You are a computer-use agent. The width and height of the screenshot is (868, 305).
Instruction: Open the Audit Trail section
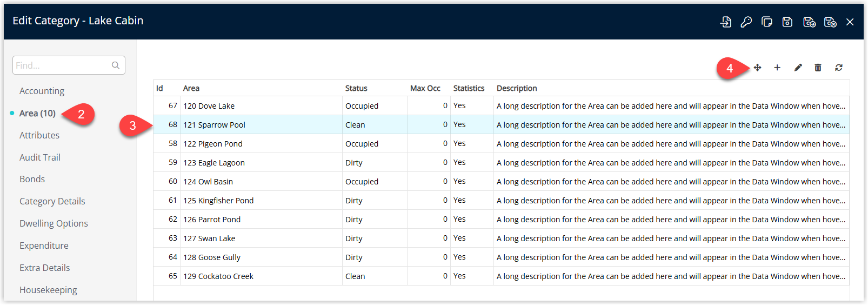point(40,157)
